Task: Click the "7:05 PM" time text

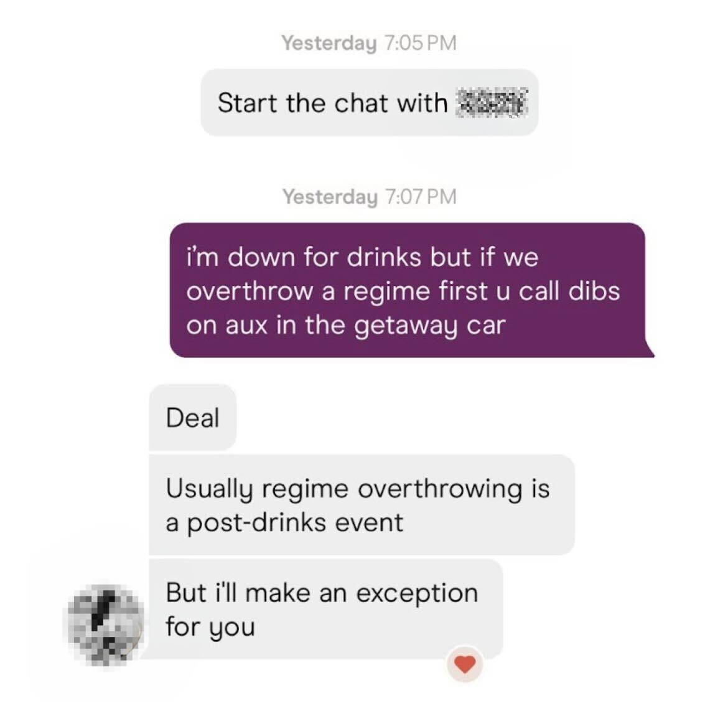Action: (421, 43)
